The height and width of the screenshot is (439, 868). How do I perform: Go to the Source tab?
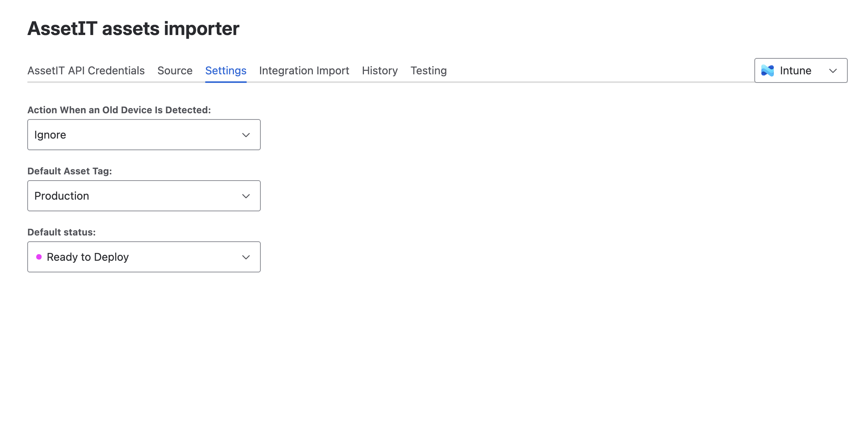tap(175, 70)
